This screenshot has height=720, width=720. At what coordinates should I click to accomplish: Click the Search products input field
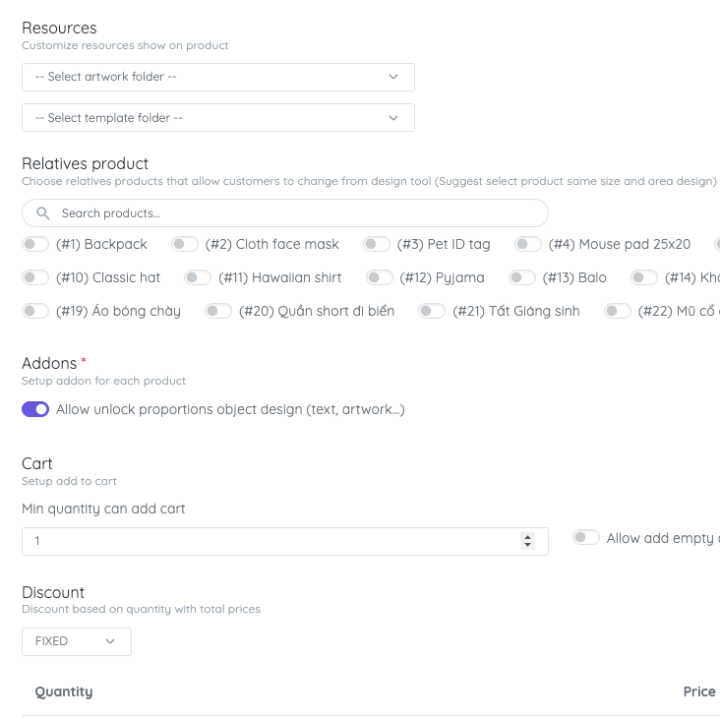[300, 213]
